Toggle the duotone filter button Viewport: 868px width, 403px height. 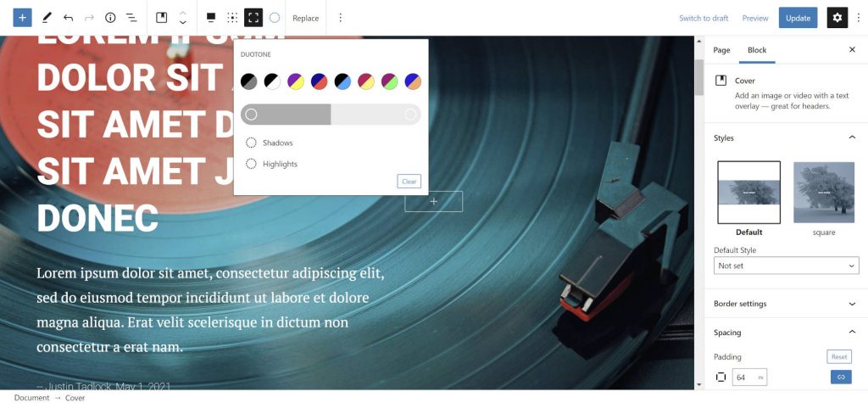275,18
